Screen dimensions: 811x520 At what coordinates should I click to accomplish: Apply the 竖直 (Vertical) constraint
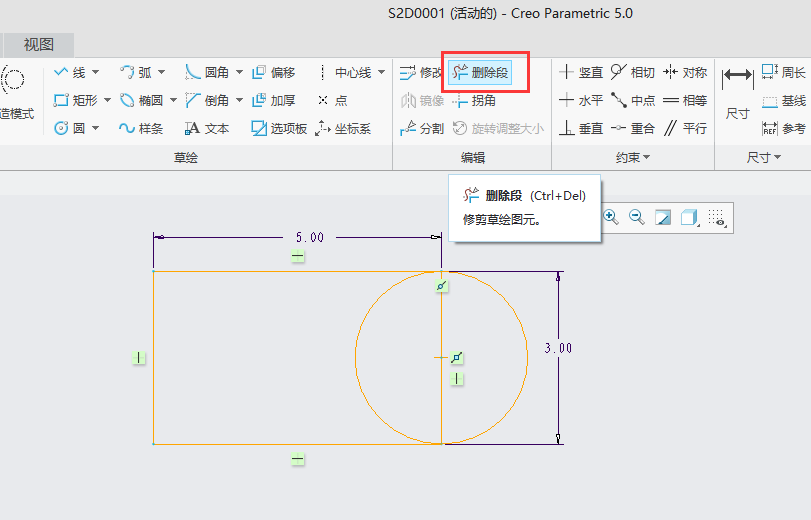pyautogui.click(x=581, y=72)
